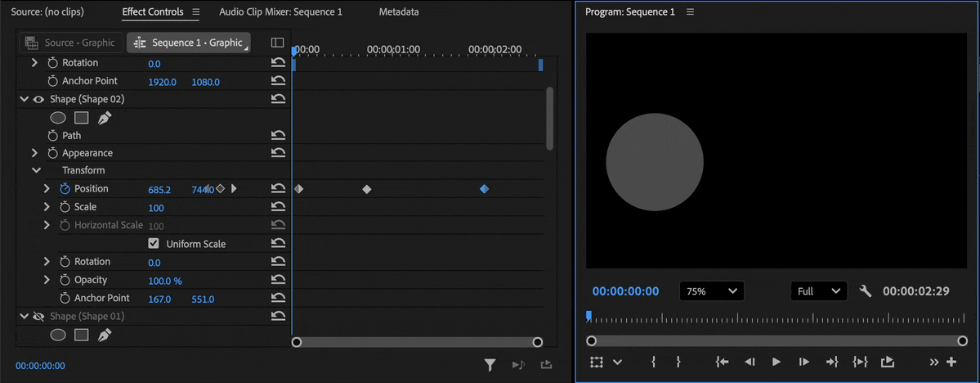The image size is (980, 383).
Task: Toggle animation stopwatch for Position
Action: click(65, 188)
